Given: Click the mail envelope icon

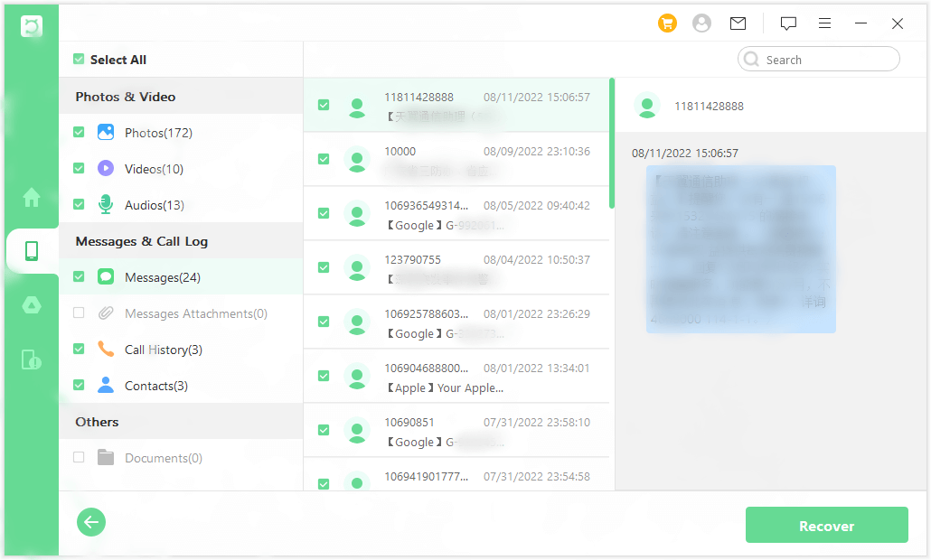Looking at the screenshot, I should 738,23.
